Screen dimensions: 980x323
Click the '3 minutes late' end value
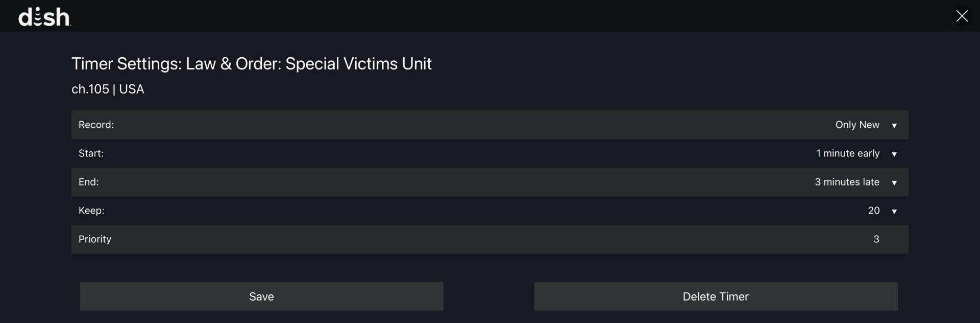(847, 182)
